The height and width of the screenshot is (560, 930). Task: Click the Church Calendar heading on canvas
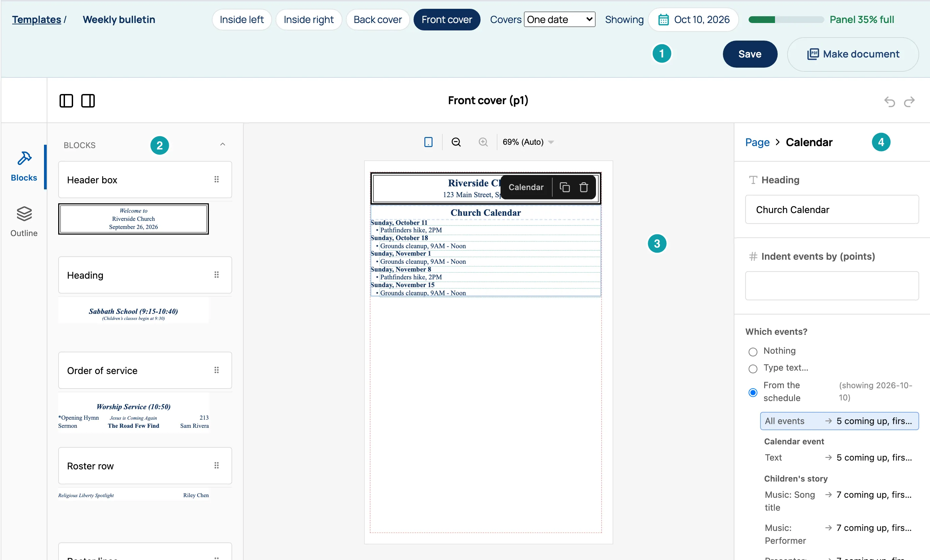click(485, 213)
